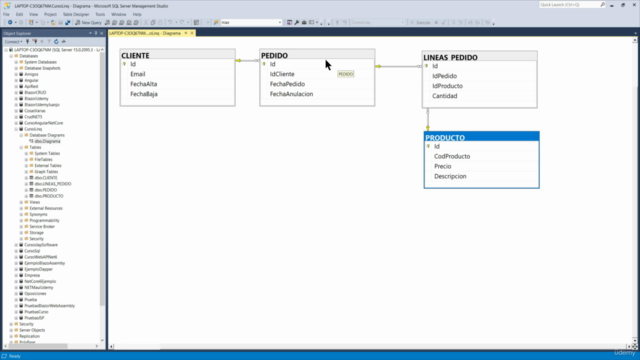Open the View menu
The image size is (640, 360).
point(33,14)
